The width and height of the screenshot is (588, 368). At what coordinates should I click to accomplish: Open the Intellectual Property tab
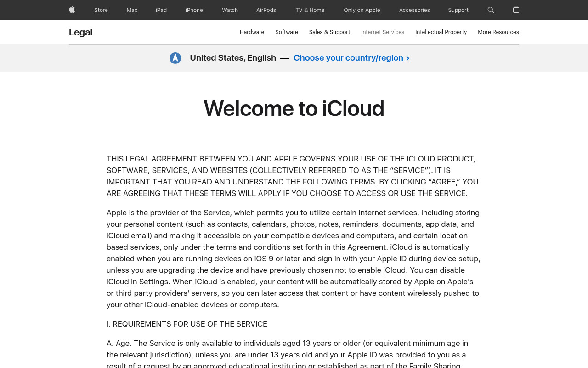[x=441, y=32]
